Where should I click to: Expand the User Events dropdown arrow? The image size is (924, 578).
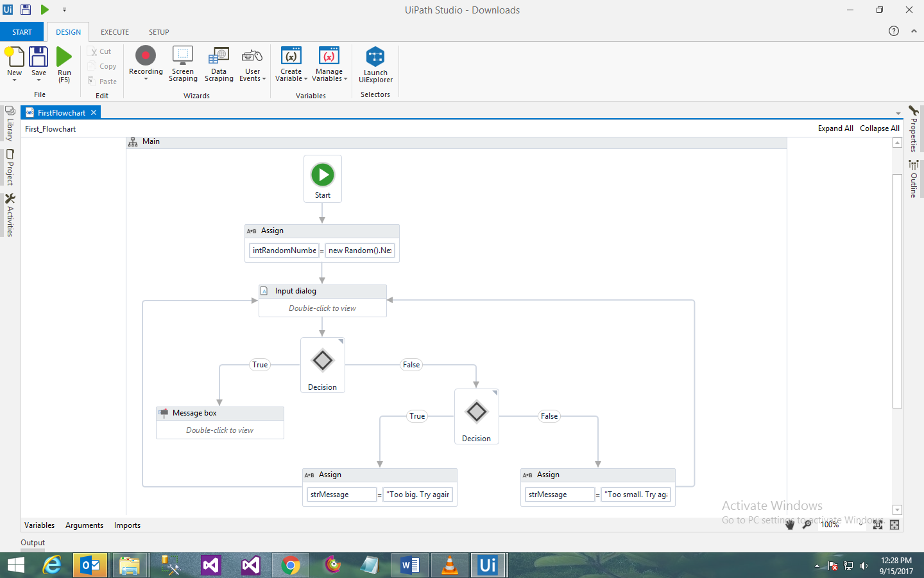pyautogui.click(x=264, y=79)
